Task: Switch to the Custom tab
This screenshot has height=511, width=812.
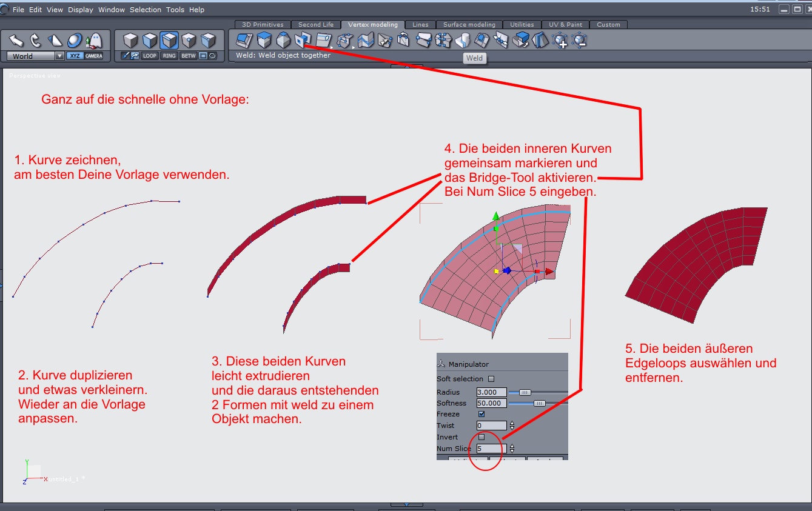Action: pyautogui.click(x=609, y=25)
